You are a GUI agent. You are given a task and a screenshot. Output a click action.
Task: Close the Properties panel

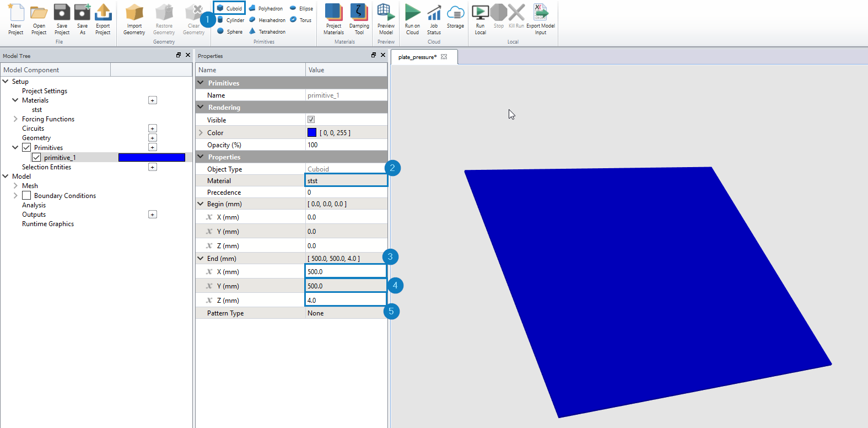click(383, 55)
